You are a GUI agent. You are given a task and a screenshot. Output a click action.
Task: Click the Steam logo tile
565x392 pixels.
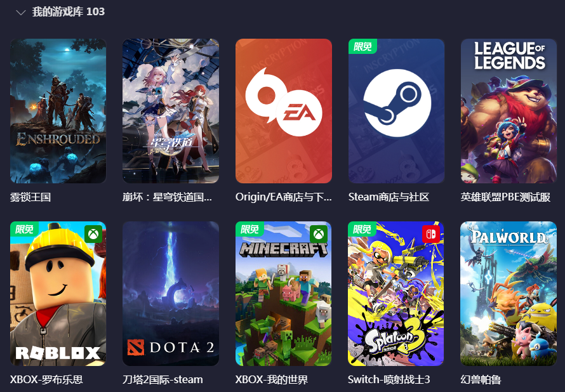coord(396,111)
